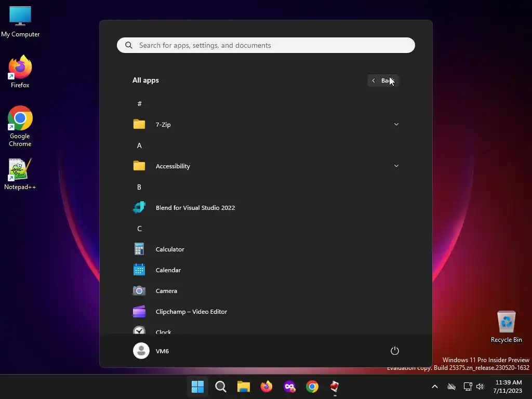This screenshot has height=399, width=532.
Task: Select the 7-Zip folder label
Action: pos(163,125)
